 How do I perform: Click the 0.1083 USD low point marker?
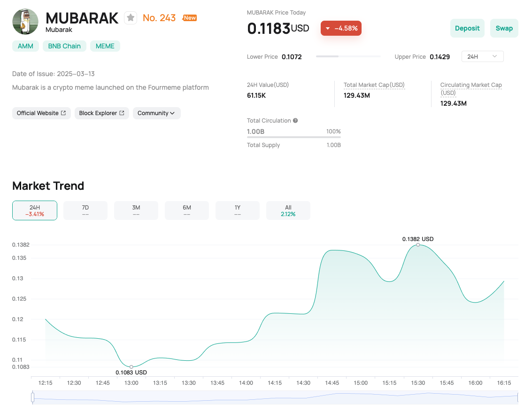point(131,367)
